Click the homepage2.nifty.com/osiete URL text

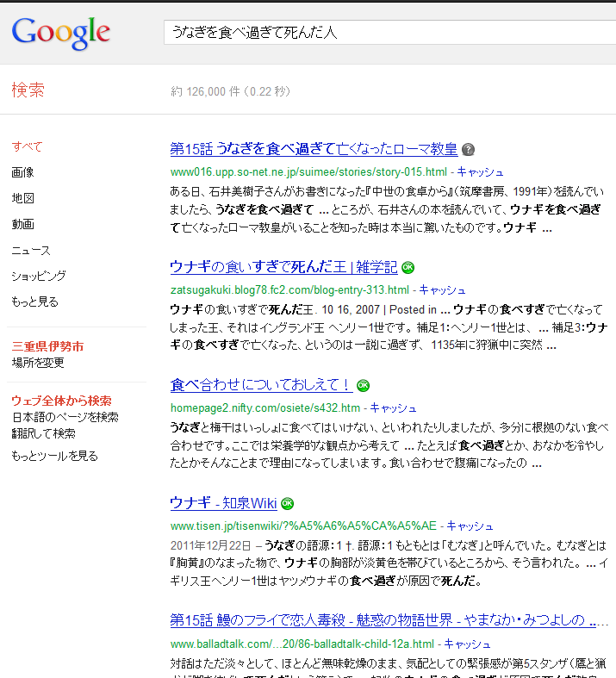265,408
